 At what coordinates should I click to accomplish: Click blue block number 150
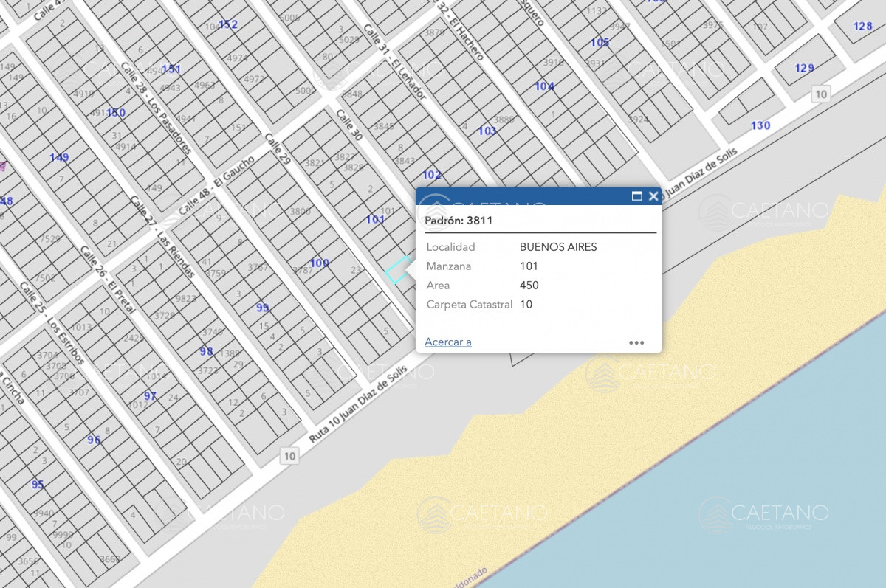pos(116,113)
